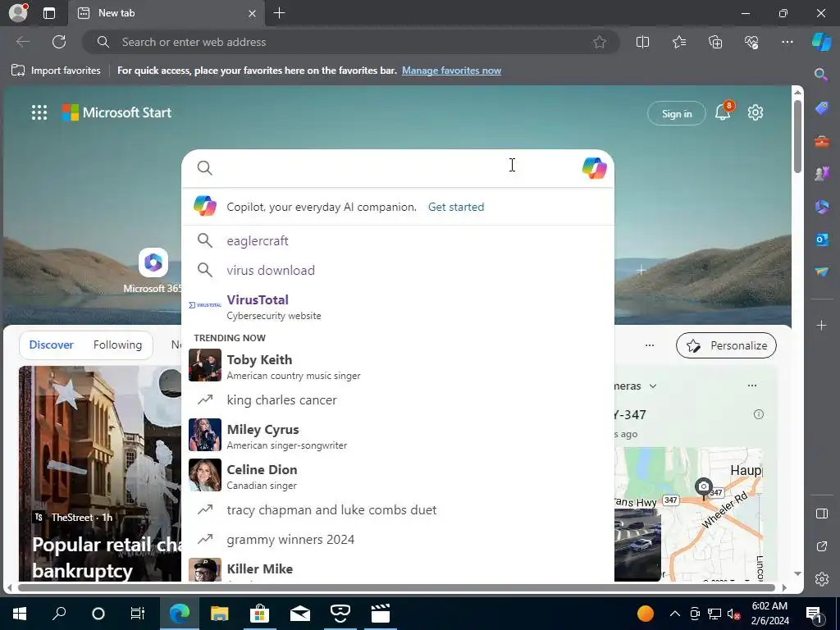Click the muted volume tray icon
Viewport: 840px width, 630px height.
point(734,614)
